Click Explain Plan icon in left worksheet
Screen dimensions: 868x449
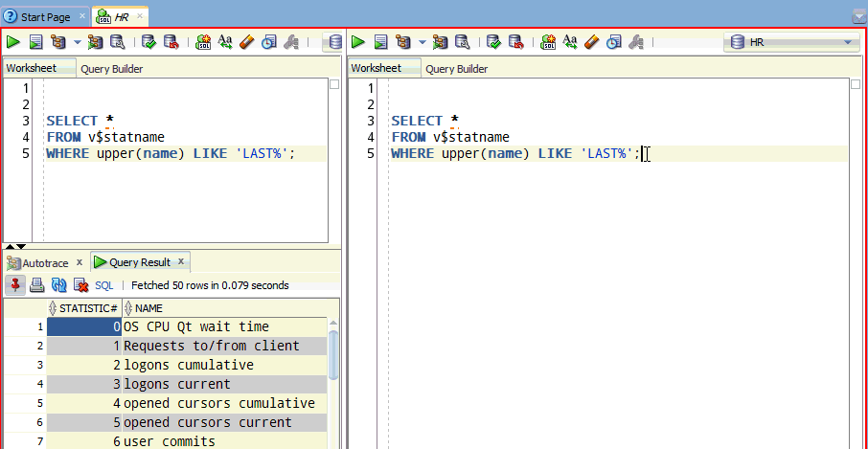[57, 41]
